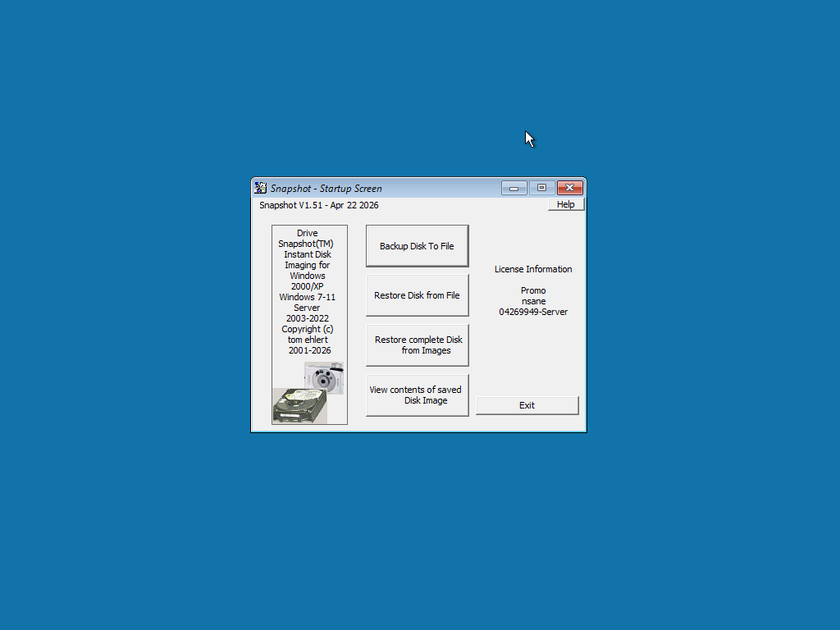Exit the Snapshot application
The width and height of the screenshot is (840, 630).
click(x=527, y=405)
